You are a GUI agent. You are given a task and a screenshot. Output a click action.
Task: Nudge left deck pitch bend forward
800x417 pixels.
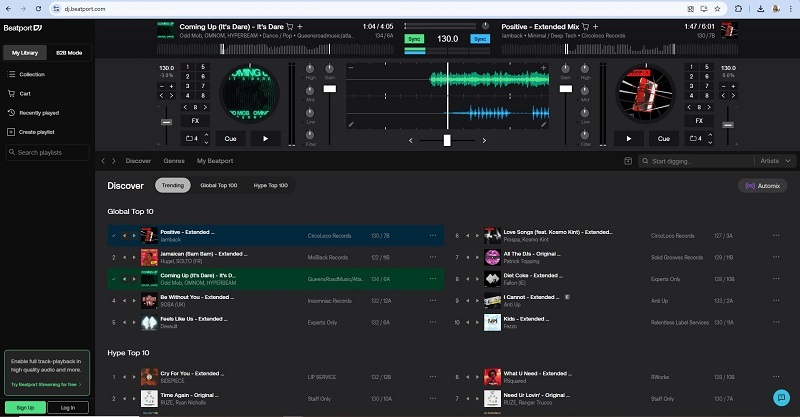(171, 95)
